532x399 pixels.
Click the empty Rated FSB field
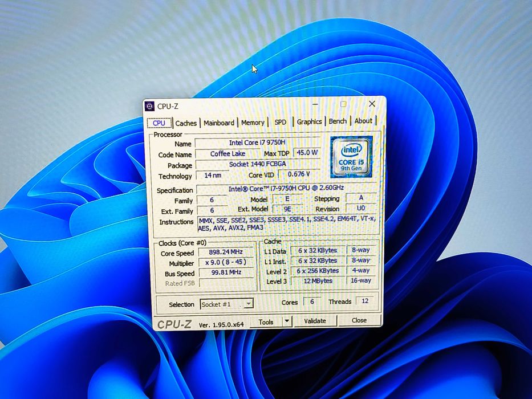(x=226, y=283)
